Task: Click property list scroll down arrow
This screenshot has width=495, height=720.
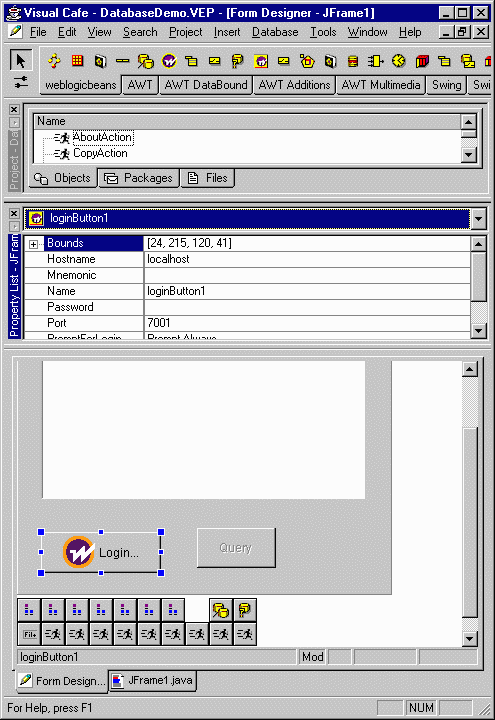Action: coord(478,330)
